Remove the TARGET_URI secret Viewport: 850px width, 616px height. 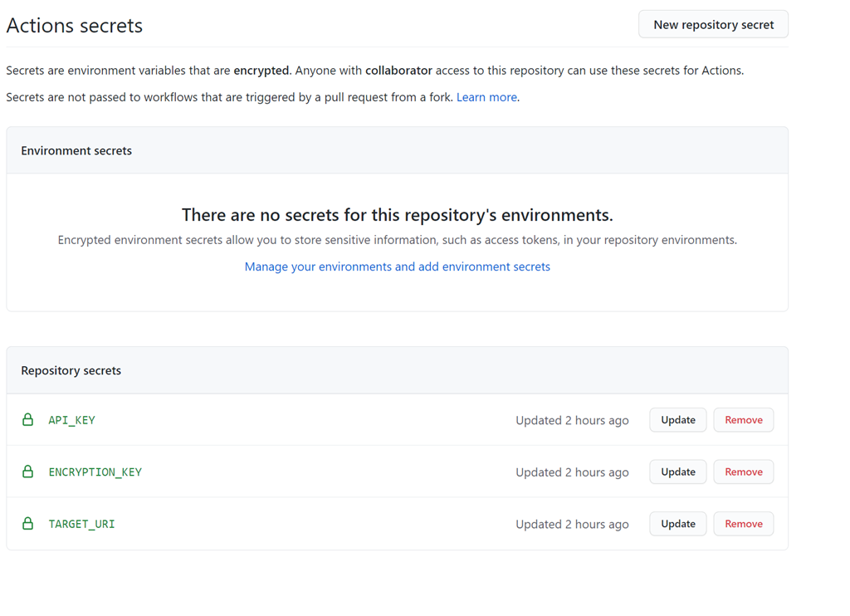point(743,524)
